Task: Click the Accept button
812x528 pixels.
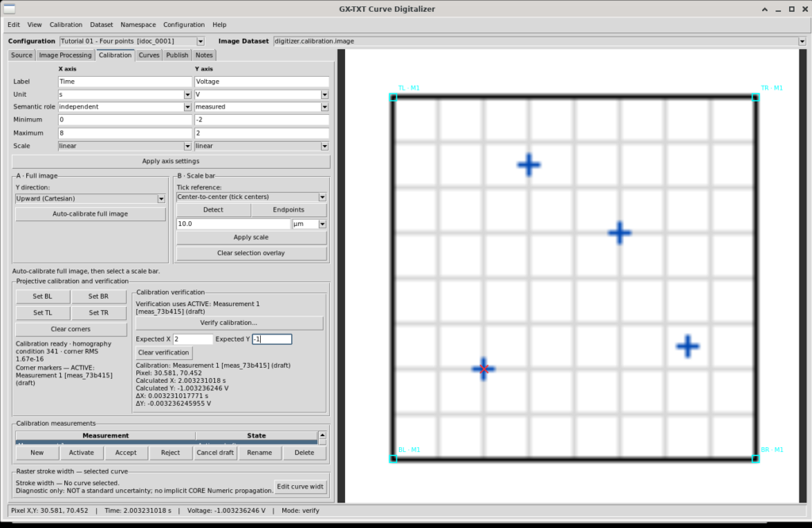Action: (126, 453)
